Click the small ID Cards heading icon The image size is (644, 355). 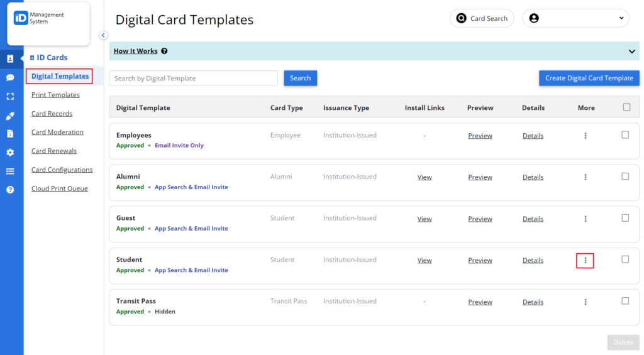click(x=32, y=58)
